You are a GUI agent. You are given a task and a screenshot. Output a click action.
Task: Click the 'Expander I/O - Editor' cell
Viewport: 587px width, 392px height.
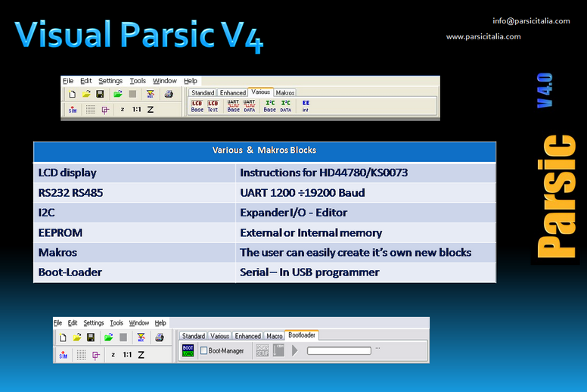[x=366, y=213]
